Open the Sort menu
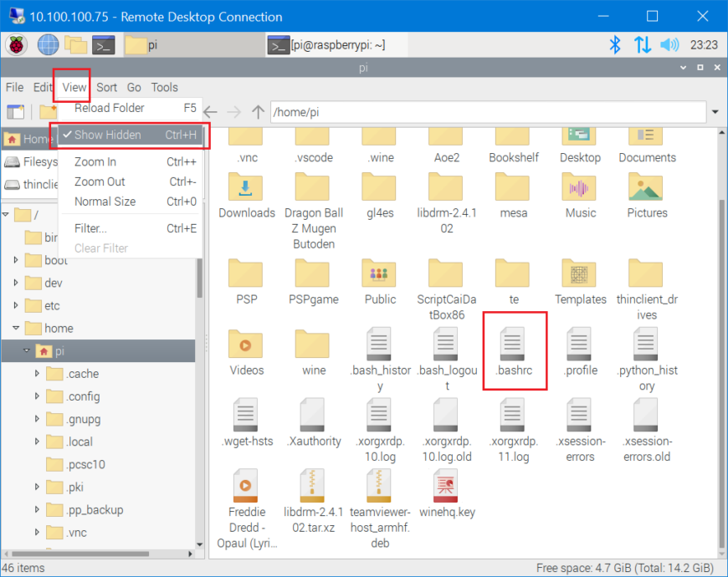 [106, 87]
